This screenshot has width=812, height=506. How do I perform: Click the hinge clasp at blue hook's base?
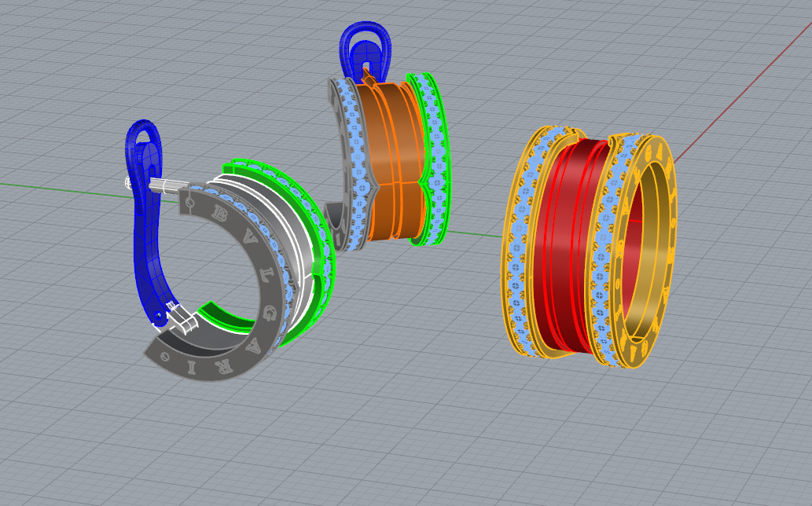tap(182, 318)
